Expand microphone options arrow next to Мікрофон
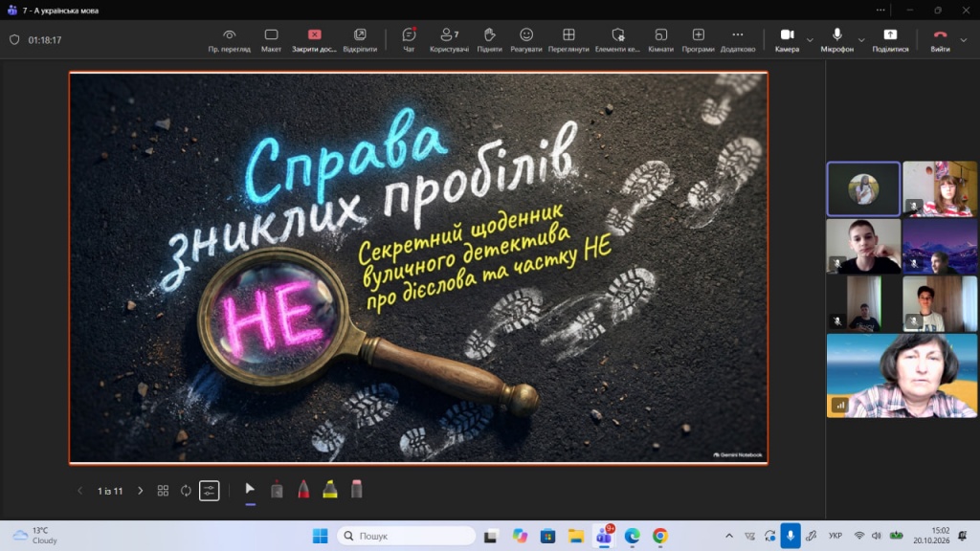The image size is (980, 551). click(861, 40)
